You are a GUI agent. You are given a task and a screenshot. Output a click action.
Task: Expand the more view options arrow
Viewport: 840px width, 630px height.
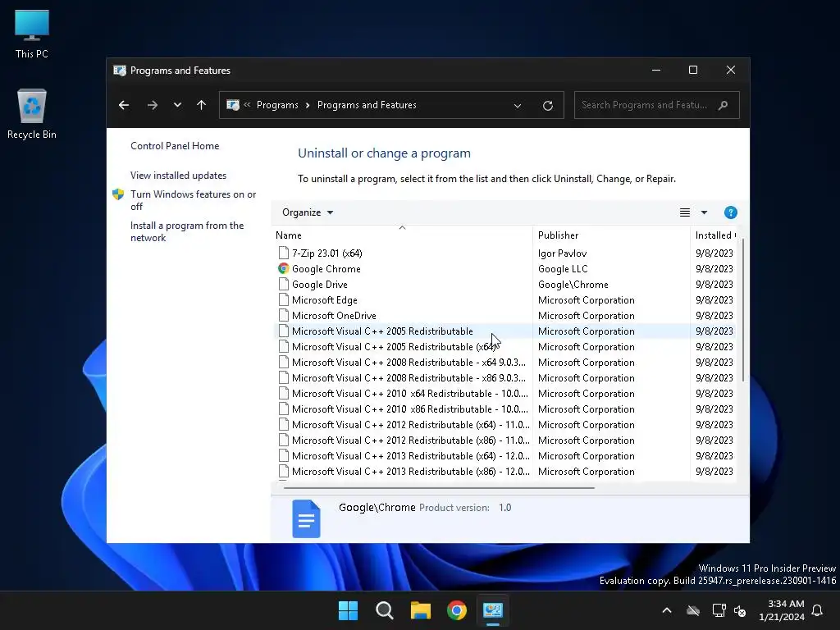704,212
